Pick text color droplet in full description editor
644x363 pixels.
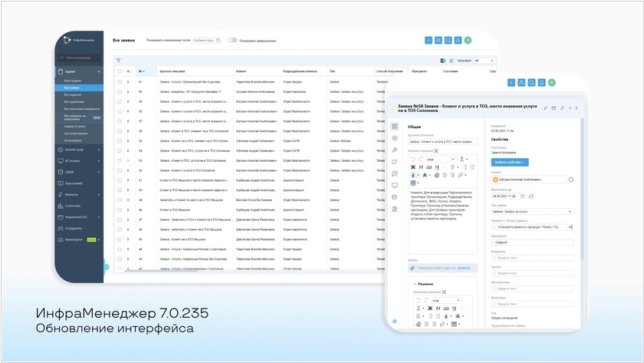click(413, 175)
